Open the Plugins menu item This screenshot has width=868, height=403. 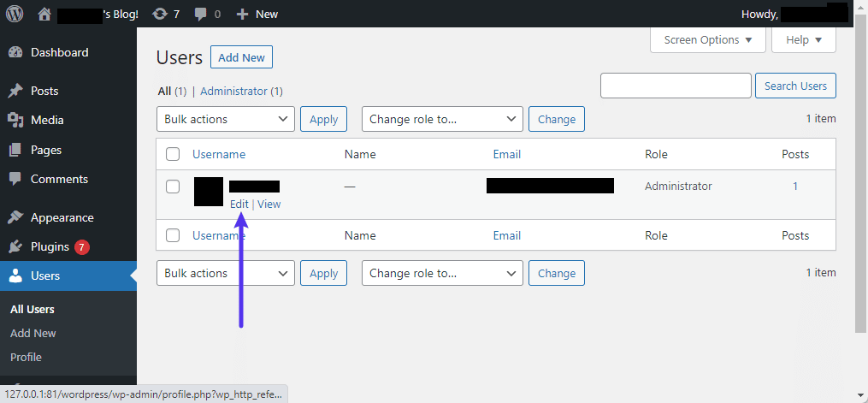point(50,246)
